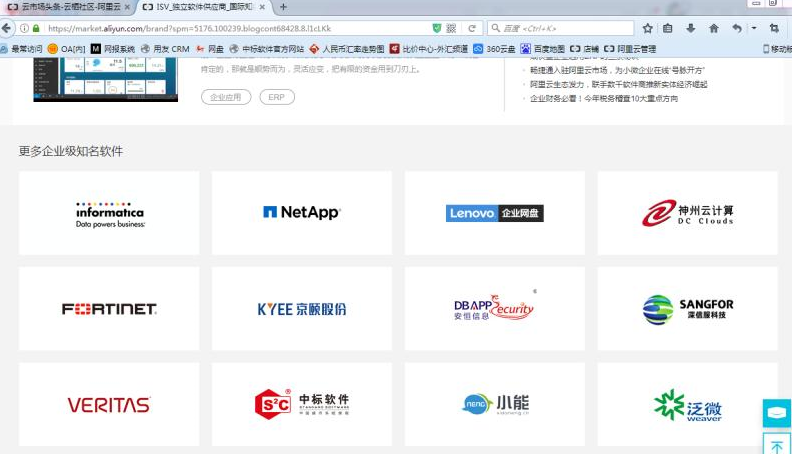Click the 百度 search box
Image resolution: width=792 pixels, height=454 pixels.
pos(561,28)
